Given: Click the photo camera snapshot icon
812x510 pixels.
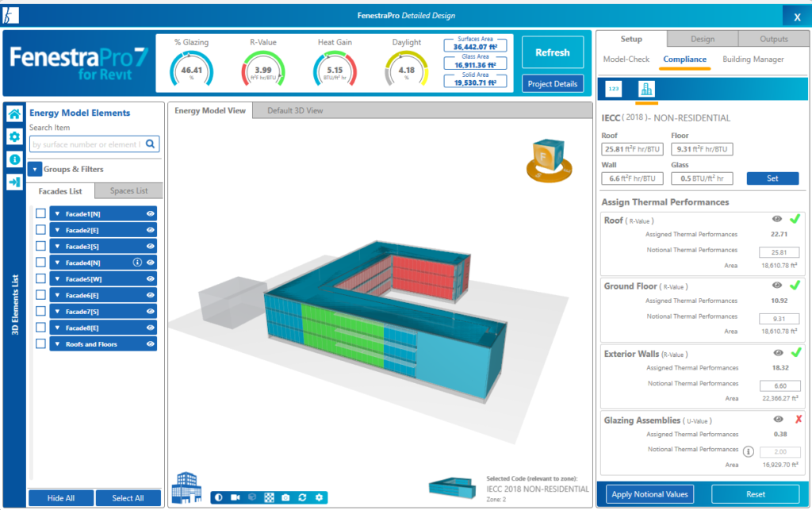Looking at the screenshot, I should [285, 497].
